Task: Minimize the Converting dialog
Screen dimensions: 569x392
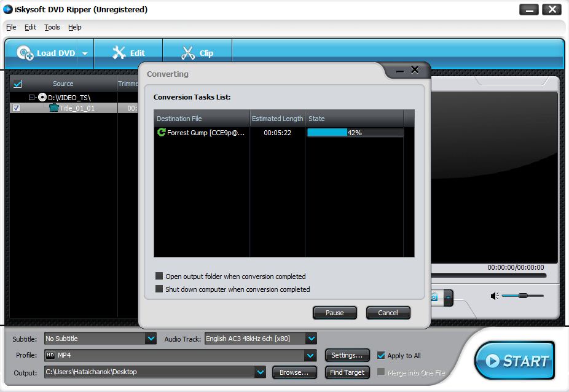Action: (400, 71)
